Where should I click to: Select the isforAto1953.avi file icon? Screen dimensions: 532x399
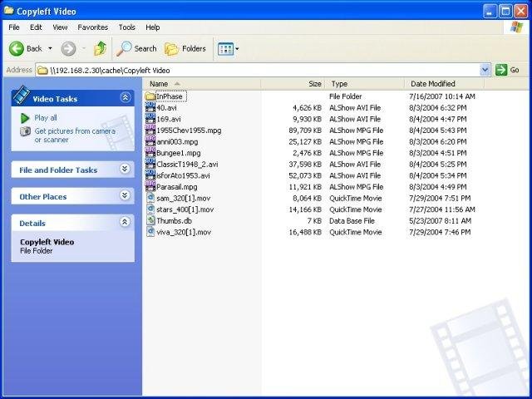coord(150,175)
